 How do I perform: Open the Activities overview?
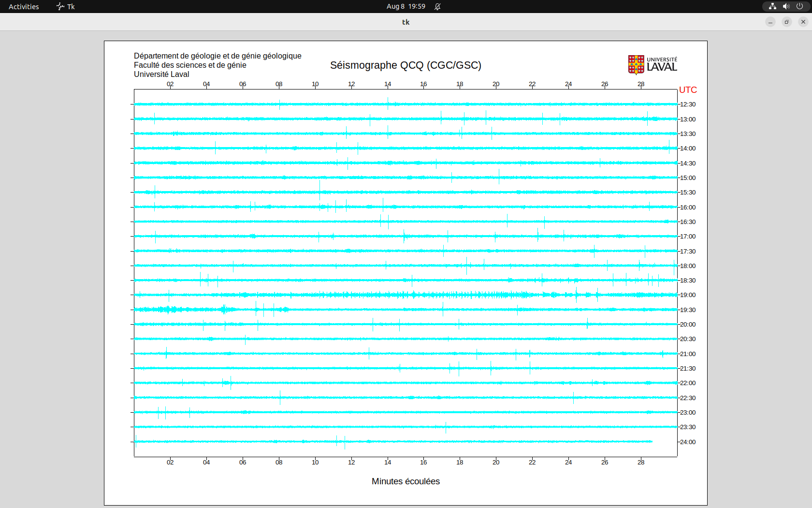click(24, 6)
